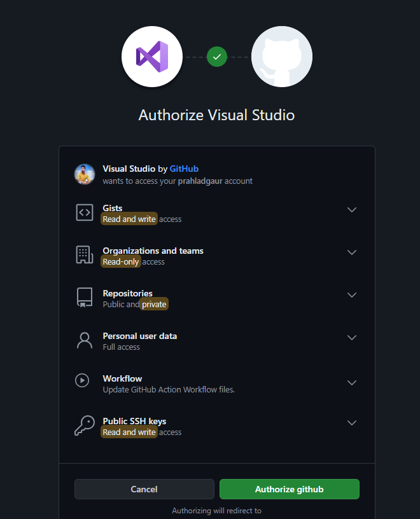Click the user profile avatar thumbnail
Image resolution: width=420 pixels, height=519 pixels.
(x=85, y=174)
